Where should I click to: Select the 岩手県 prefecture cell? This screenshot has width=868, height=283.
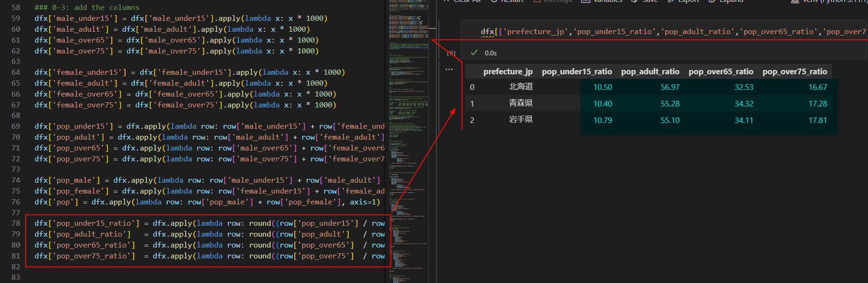click(x=521, y=120)
